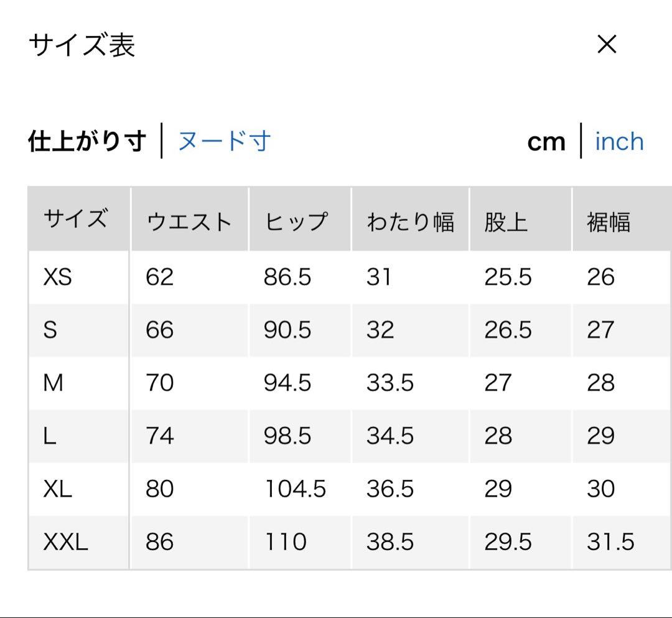This screenshot has height=618, width=672.
Task: Select cm as the unit
Action: pyautogui.click(x=546, y=142)
